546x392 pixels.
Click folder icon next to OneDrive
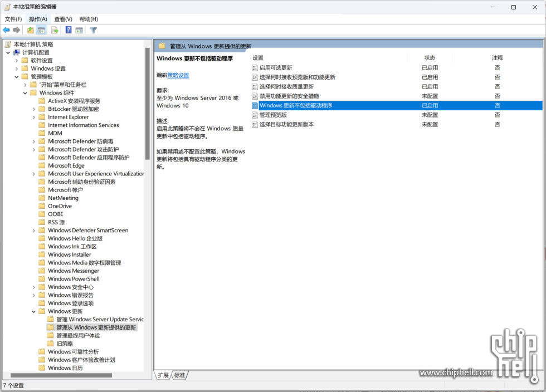click(42, 206)
